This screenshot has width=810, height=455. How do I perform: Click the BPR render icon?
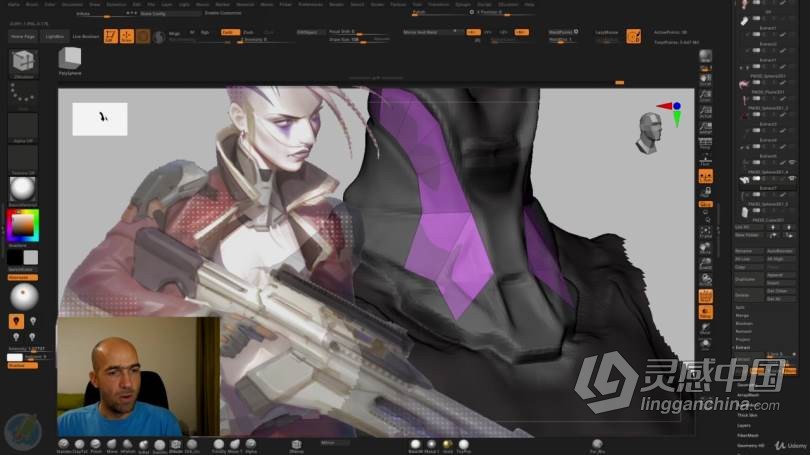click(x=705, y=57)
